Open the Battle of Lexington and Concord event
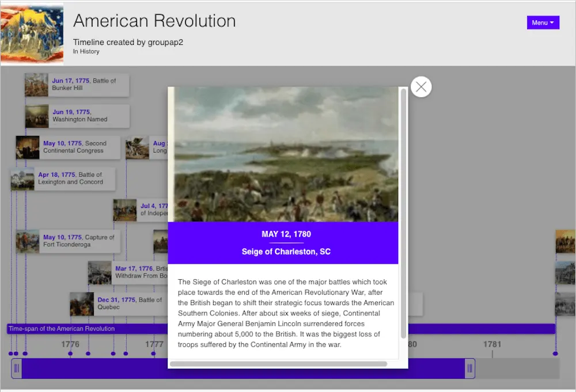Screen dimensions: 576x392 63,179
